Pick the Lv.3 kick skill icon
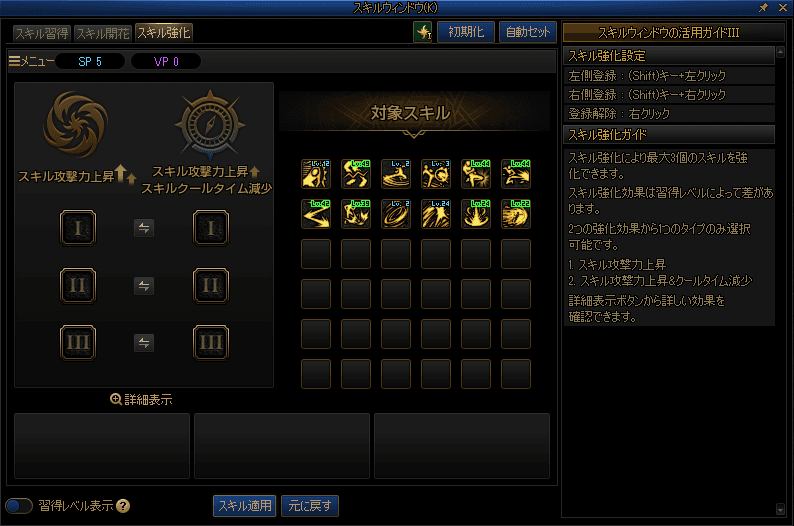This screenshot has width=794, height=526. click(435, 174)
